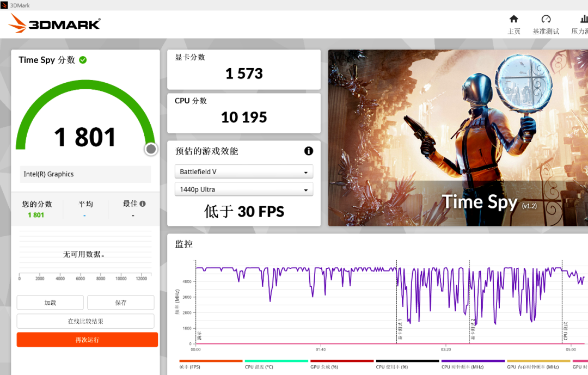The width and height of the screenshot is (588, 375).
Task: Toggle the CPU 温度 (°C) green legend
Action: coord(277,365)
